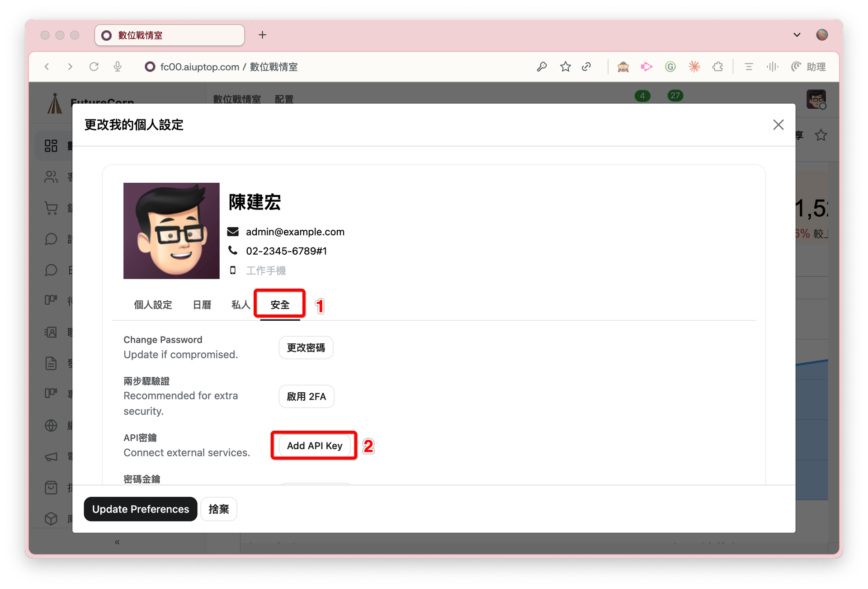The width and height of the screenshot is (868, 589).
Task: Click the green 27 badge
Action: coord(675,95)
